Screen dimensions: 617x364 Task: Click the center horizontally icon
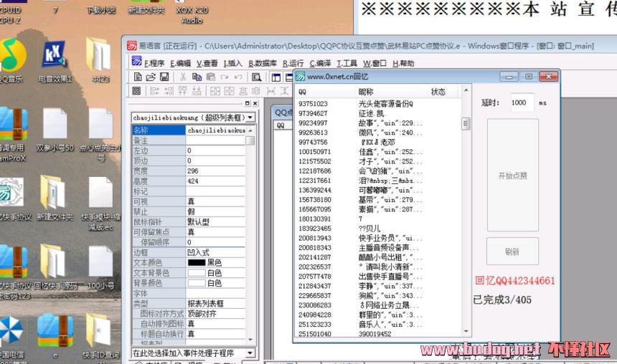(x=215, y=91)
